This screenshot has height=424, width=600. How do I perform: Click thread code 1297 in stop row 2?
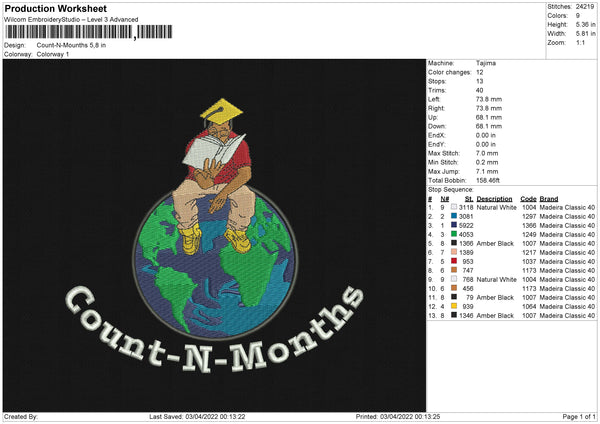(x=529, y=217)
